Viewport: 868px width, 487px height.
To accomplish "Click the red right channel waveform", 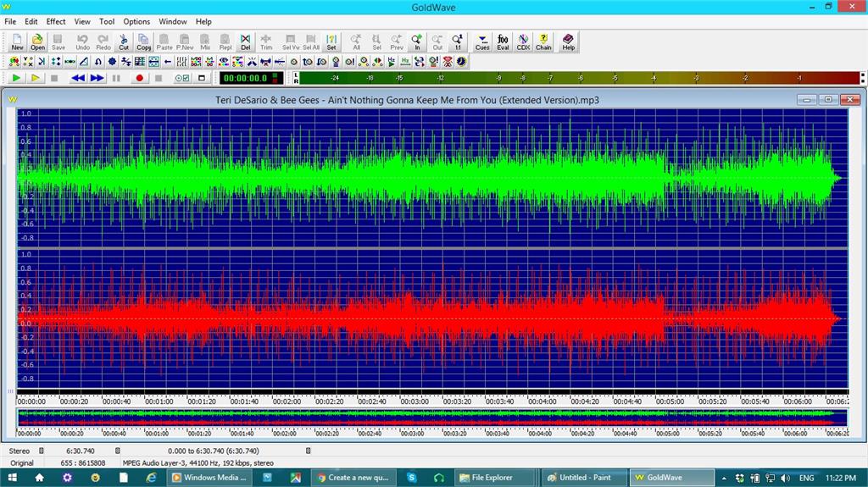I will coord(431,318).
